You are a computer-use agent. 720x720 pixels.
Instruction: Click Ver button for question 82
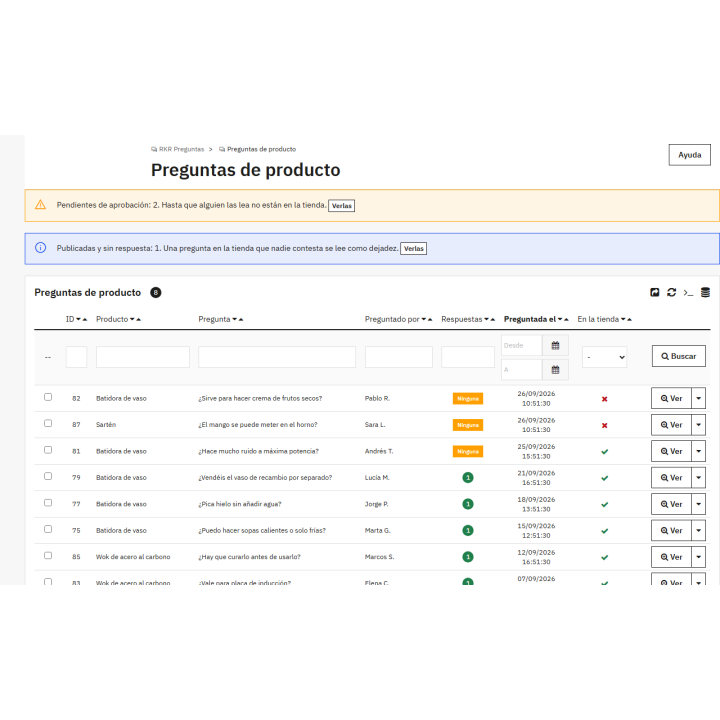click(671, 398)
